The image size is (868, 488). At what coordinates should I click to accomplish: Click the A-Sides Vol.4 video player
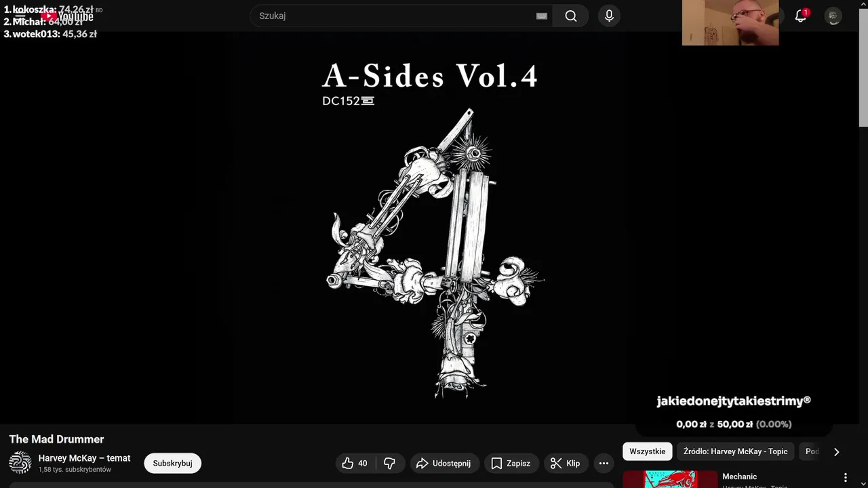[x=429, y=227]
